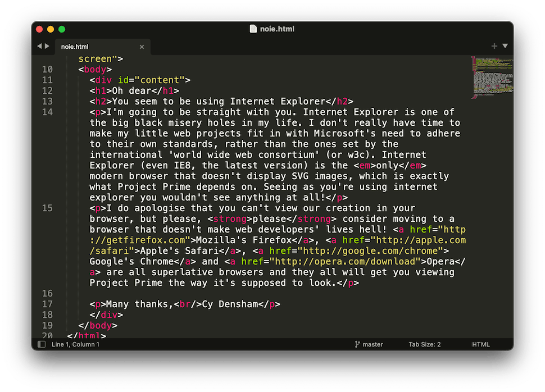Image resolution: width=545 pixels, height=392 pixels.
Task: Click line number 15 in gutter
Action: tap(47, 208)
